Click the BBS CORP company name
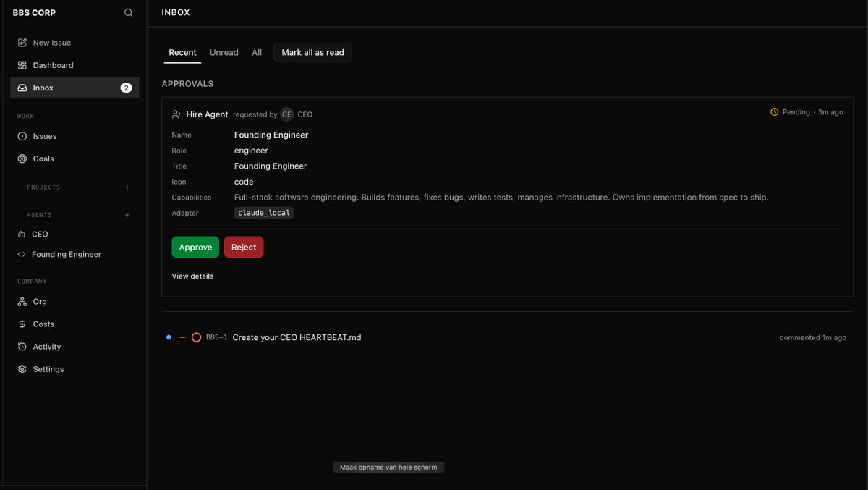 [x=34, y=13]
